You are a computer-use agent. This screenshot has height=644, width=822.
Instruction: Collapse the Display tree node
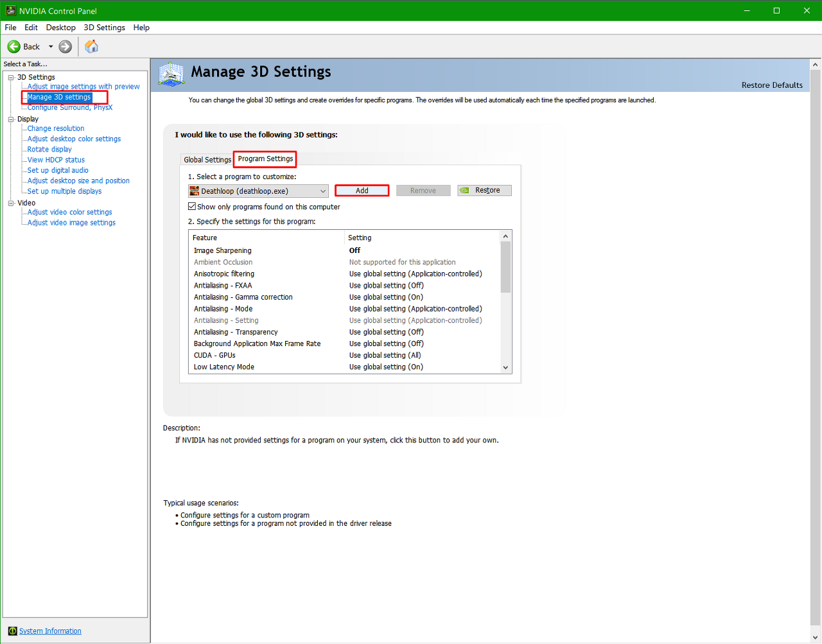click(x=11, y=119)
